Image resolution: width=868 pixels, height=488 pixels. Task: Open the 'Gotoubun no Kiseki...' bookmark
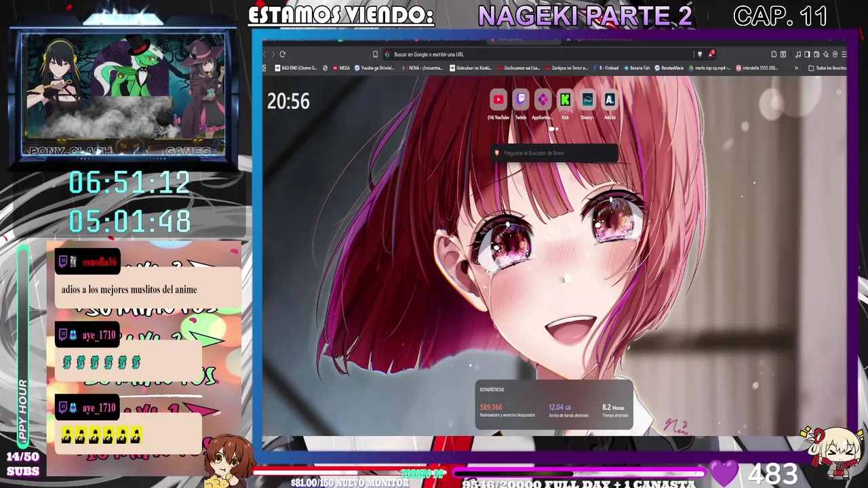(471, 68)
